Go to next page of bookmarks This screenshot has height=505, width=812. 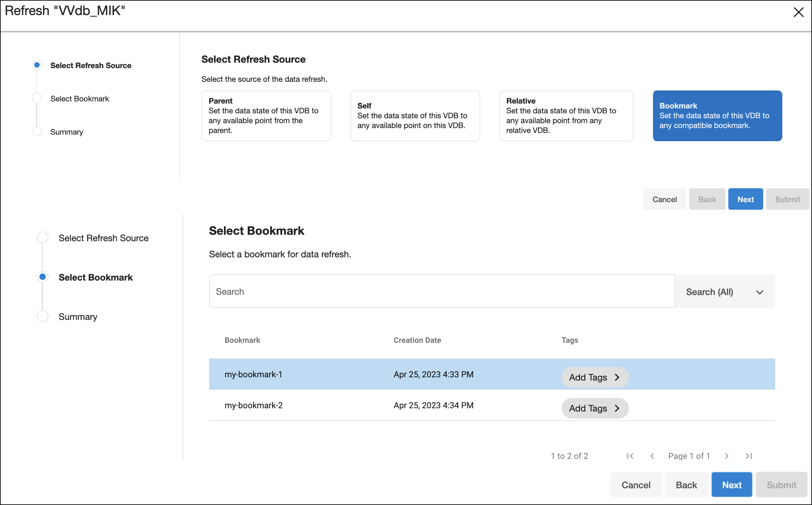click(726, 456)
